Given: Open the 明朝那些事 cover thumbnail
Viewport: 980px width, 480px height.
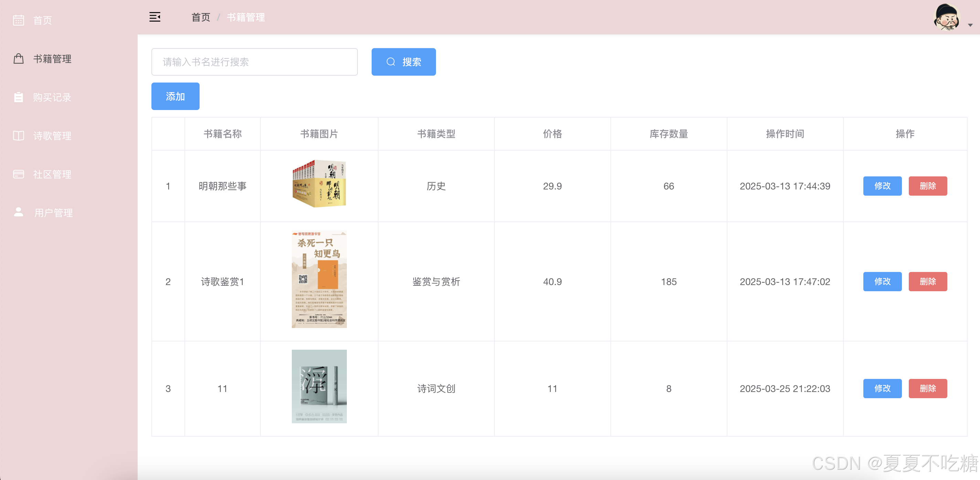Looking at the screenshot, I should pos(319,184).
